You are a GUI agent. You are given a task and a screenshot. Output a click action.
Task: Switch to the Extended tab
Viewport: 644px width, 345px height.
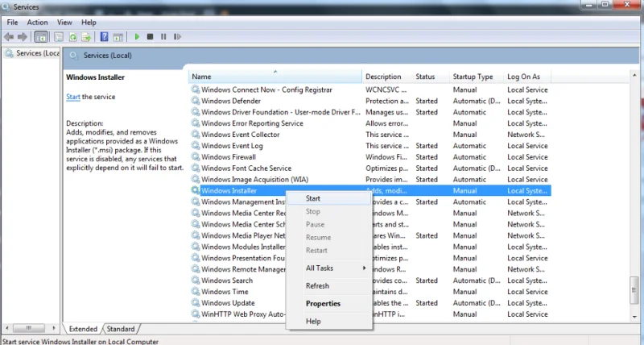point(83,329)
